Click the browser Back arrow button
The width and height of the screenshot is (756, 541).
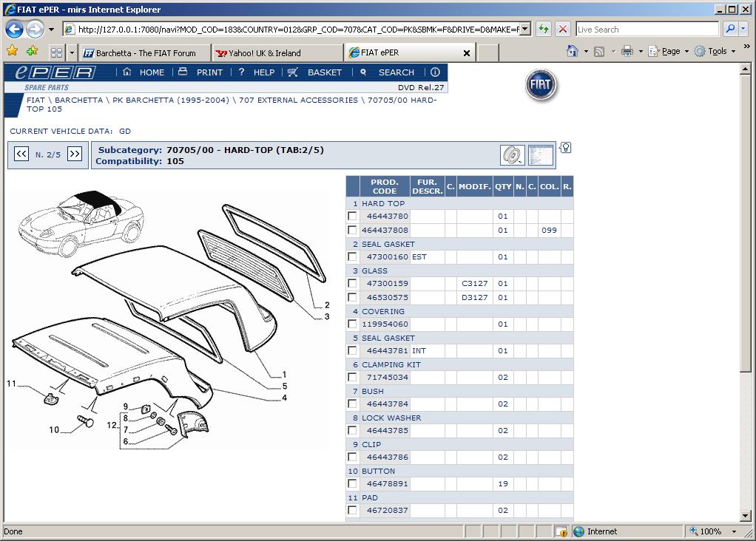15,30
